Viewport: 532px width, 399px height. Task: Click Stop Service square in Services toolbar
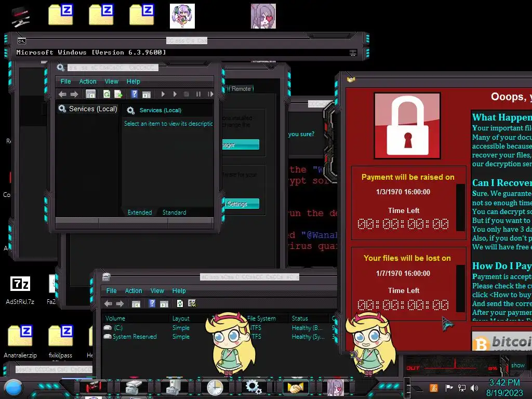pyautogui.click(x=187, y=95)
